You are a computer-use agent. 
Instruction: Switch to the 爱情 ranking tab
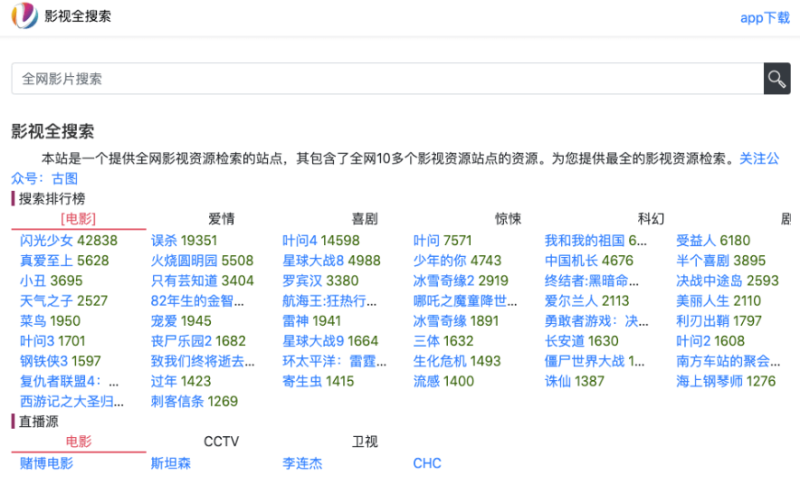(x=221, y=219)
